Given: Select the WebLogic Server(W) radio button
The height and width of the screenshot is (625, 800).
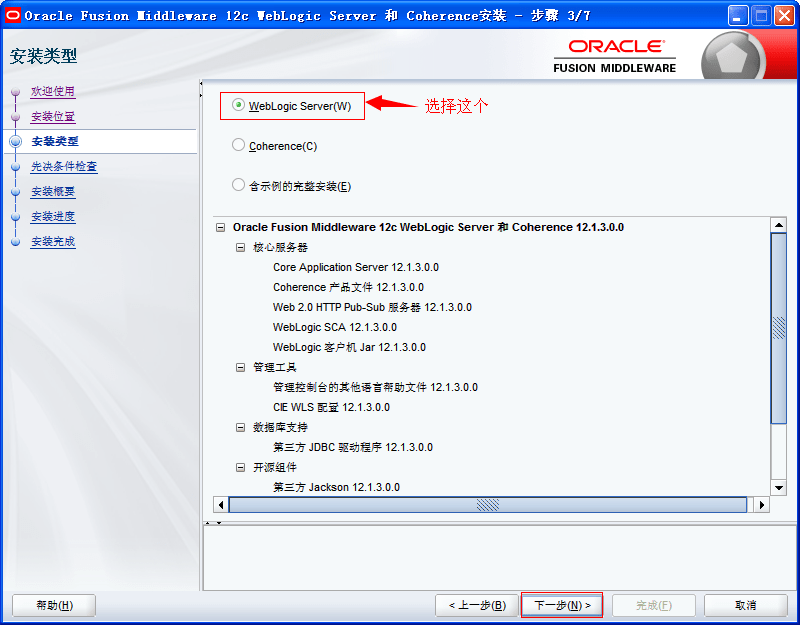Looking at the screenshot, I should 238,105.
